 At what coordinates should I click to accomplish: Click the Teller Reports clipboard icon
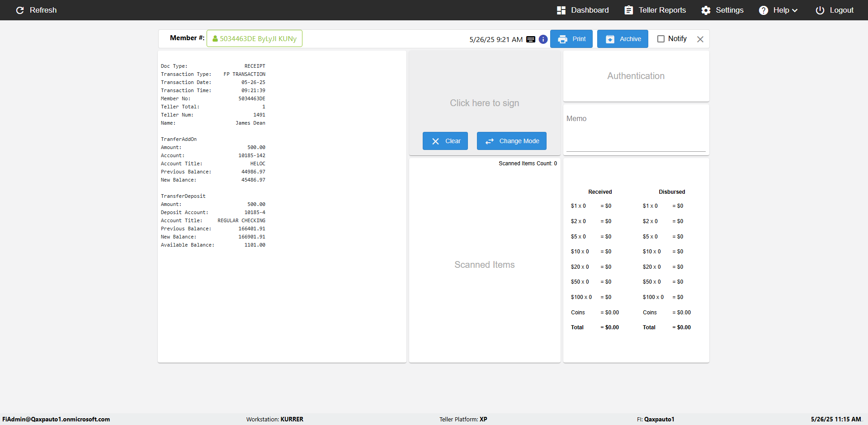(629, 10)
